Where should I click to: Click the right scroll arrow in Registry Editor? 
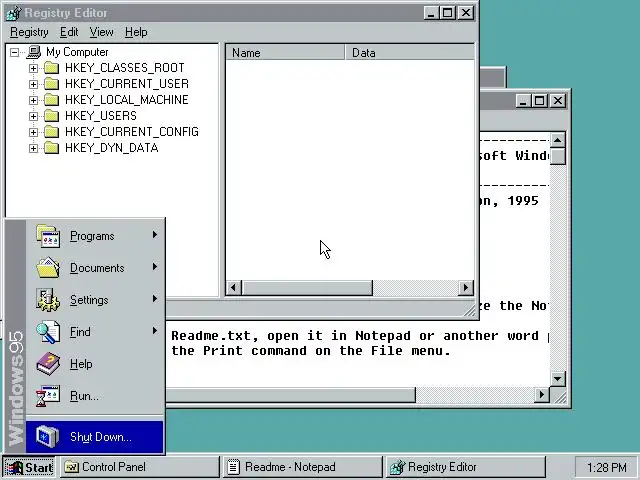[466, 287]
